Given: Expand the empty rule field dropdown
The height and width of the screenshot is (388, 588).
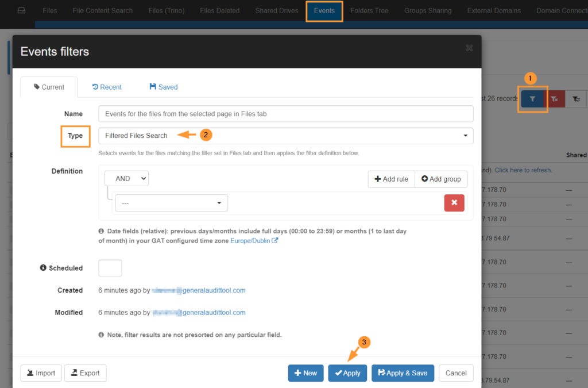Looking at the screenshot, I should [x=171, y=203].
